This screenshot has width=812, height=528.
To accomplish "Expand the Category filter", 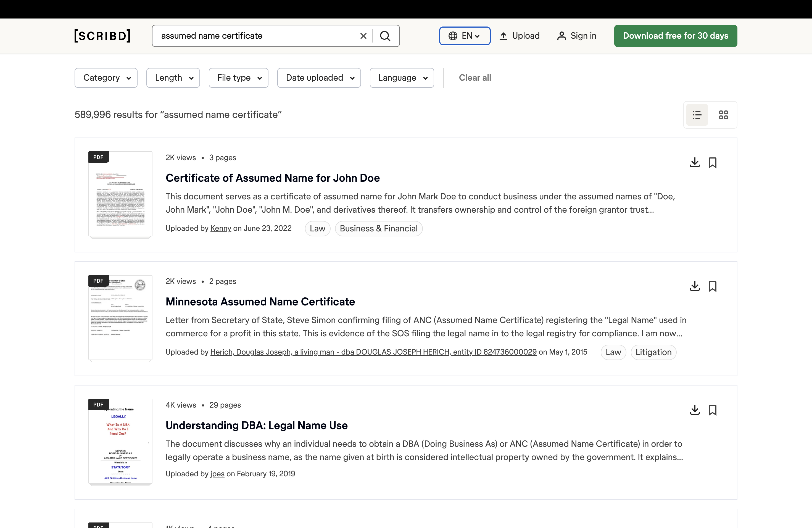I will 106,78.
